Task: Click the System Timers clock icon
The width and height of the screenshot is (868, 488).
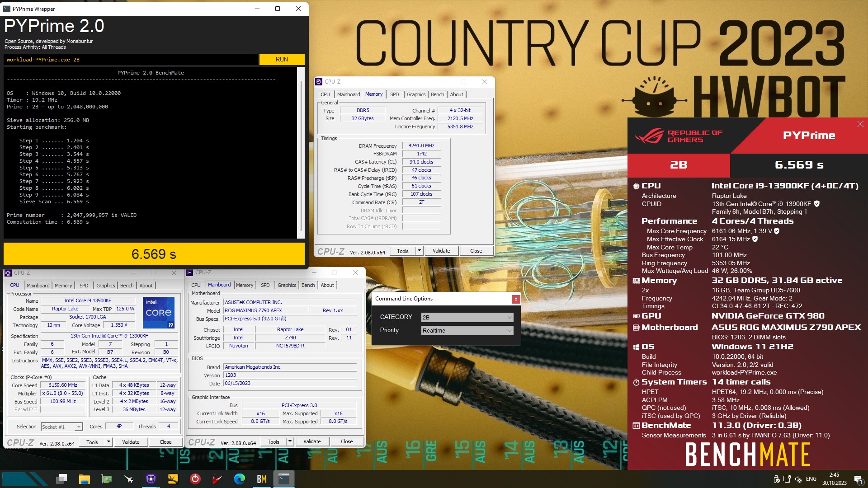Action: point(636,382)
